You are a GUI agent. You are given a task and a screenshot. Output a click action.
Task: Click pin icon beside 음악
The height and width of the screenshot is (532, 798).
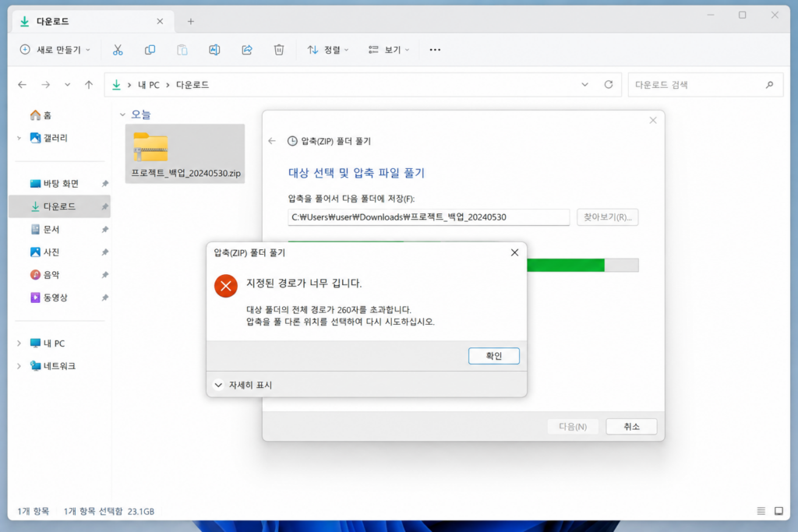point(105,275)
